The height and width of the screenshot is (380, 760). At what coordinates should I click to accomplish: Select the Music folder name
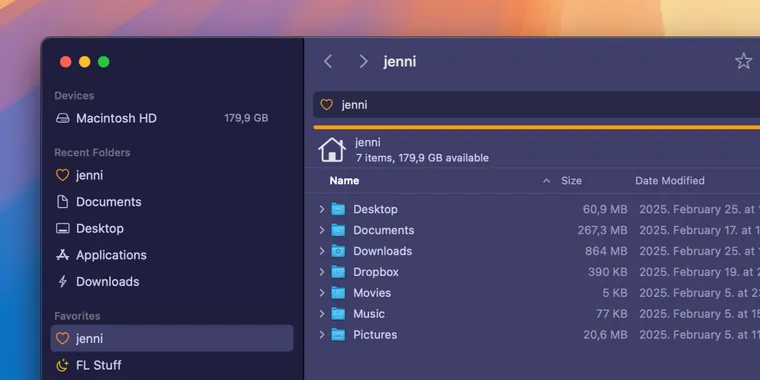(x=369, y=314)
